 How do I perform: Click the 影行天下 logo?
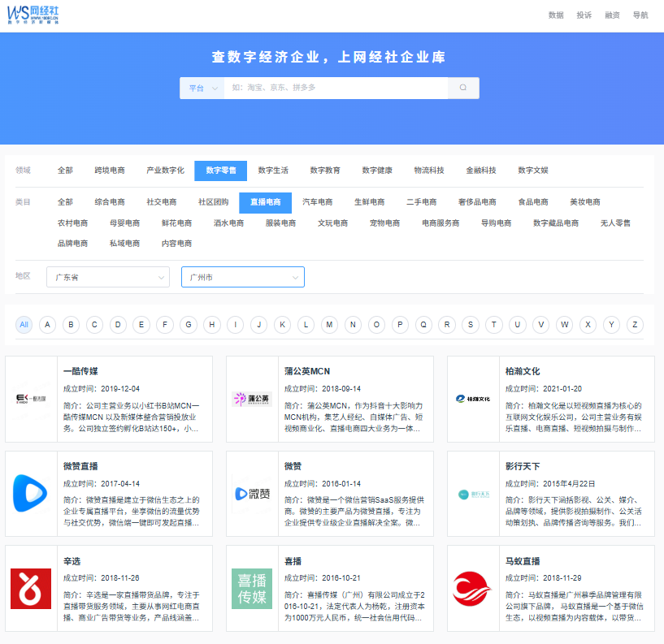(473, 494)
